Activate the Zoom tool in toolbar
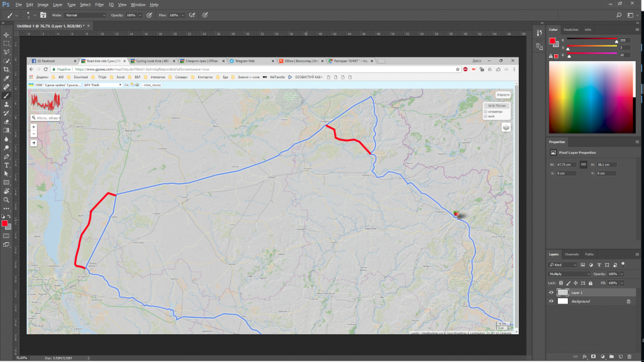 pos(6,200)
